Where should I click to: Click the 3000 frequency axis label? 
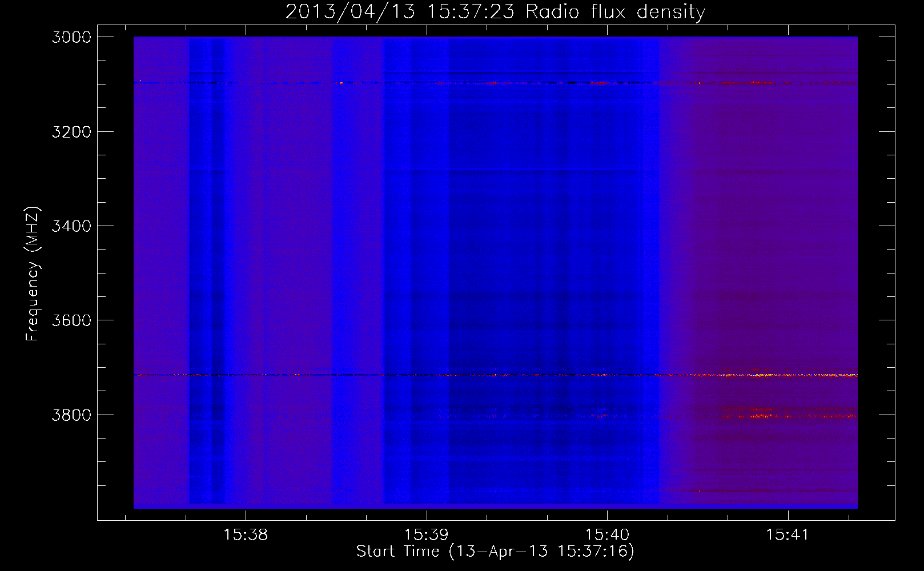pos(71,37)
